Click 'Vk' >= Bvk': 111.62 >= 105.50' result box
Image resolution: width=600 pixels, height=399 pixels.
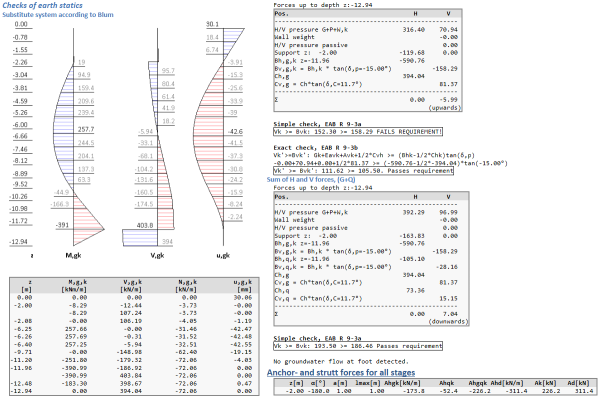pyautogui.click(x=364, y=171)
